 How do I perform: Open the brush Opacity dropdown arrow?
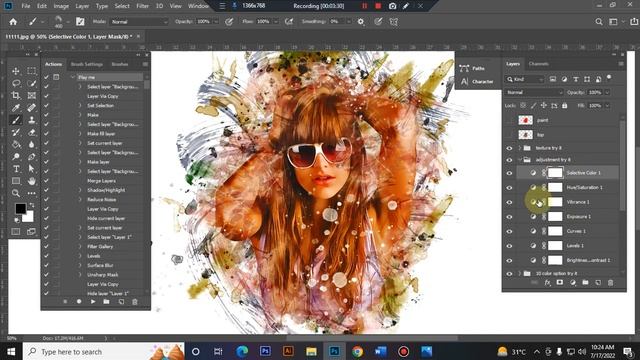click(x=216, y=22)
